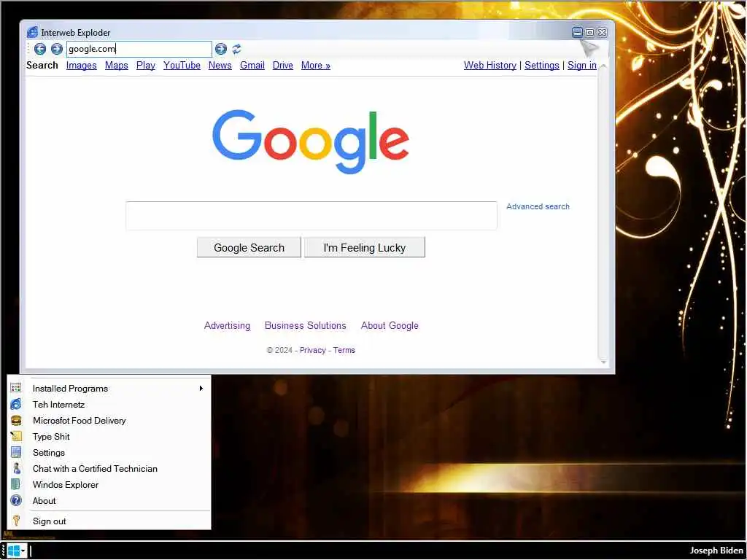Open the Privacy footer link
This screenshot has height=560, width=747.
pos(312,350)
